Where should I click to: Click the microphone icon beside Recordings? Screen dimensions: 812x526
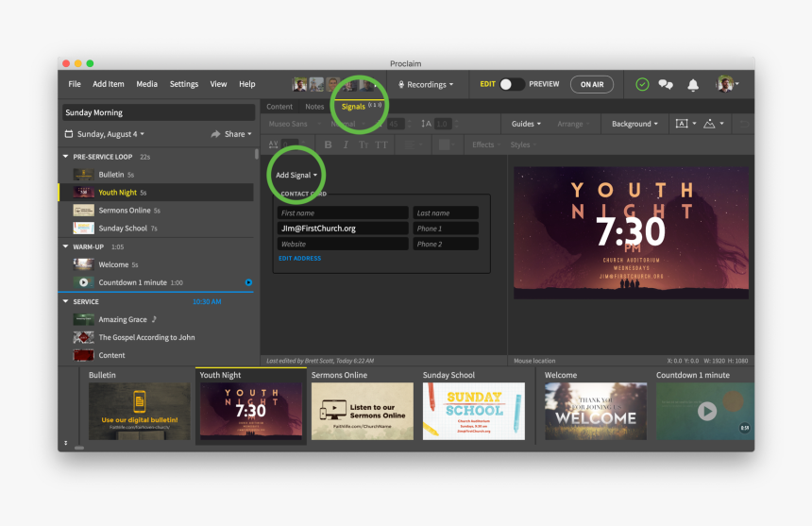click(401, 84)
